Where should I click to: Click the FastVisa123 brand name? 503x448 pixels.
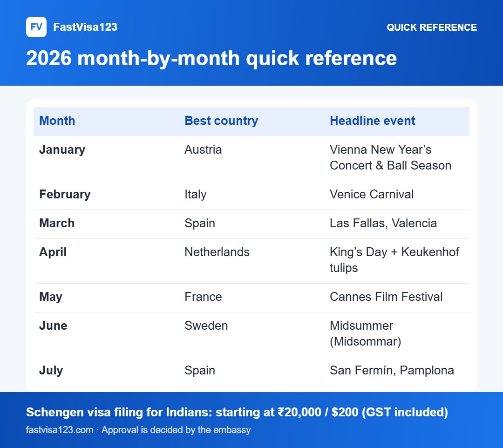[x=85, y=27]
